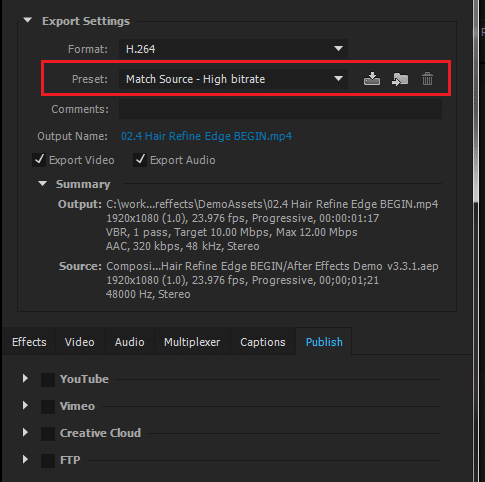The image size is (485, 482).
Task: Expand the Creative Cloud publish options
Action: 25,432
